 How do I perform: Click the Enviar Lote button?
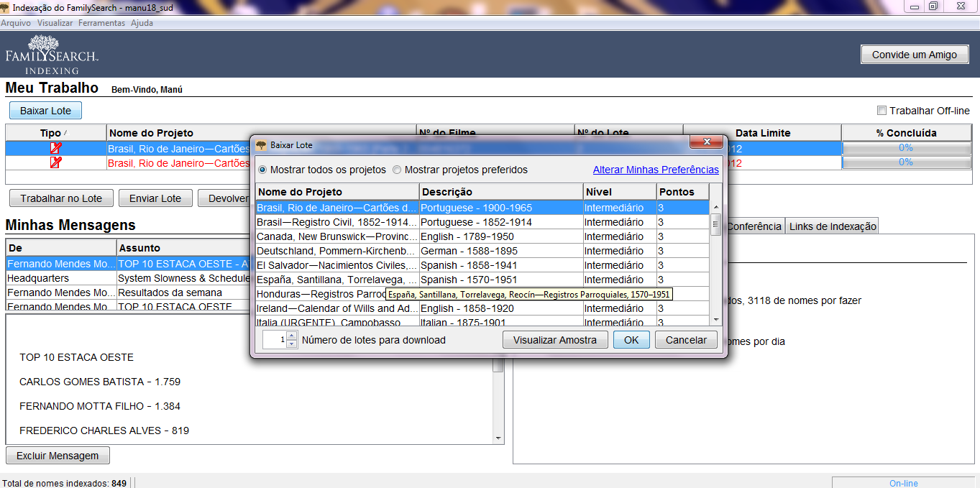click(155, 198)
